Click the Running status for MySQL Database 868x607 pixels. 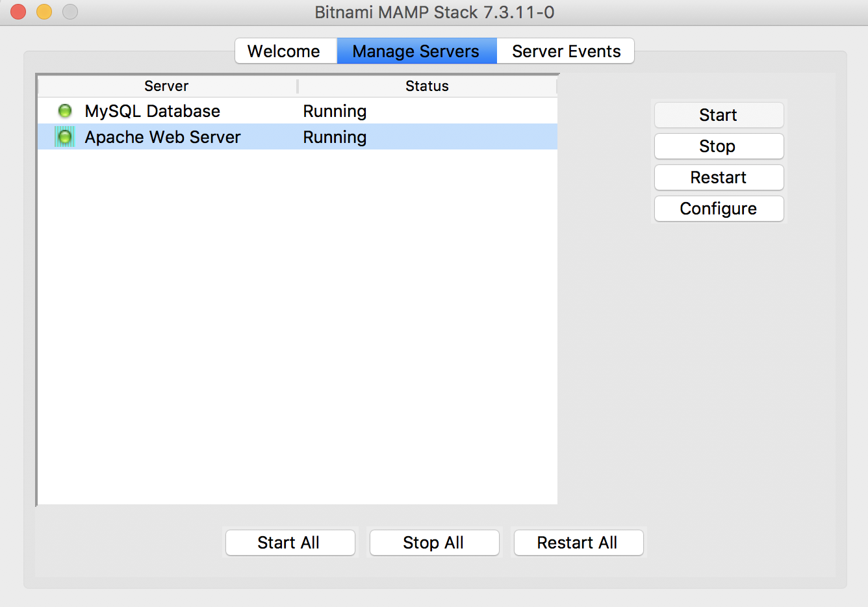tap(335, 111)
